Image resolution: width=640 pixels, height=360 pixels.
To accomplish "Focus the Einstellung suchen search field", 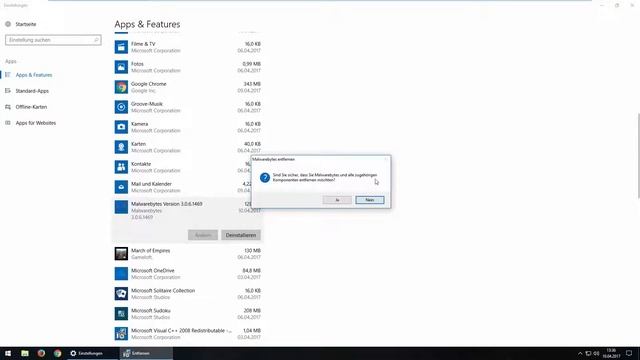I will point(53,40).
